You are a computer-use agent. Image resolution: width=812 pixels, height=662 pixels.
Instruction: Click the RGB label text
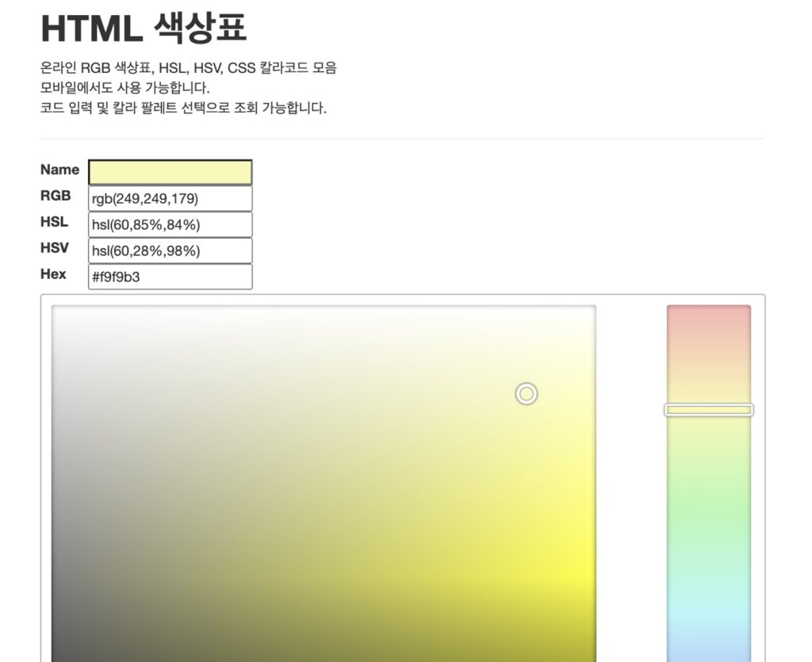coord(56,196)
